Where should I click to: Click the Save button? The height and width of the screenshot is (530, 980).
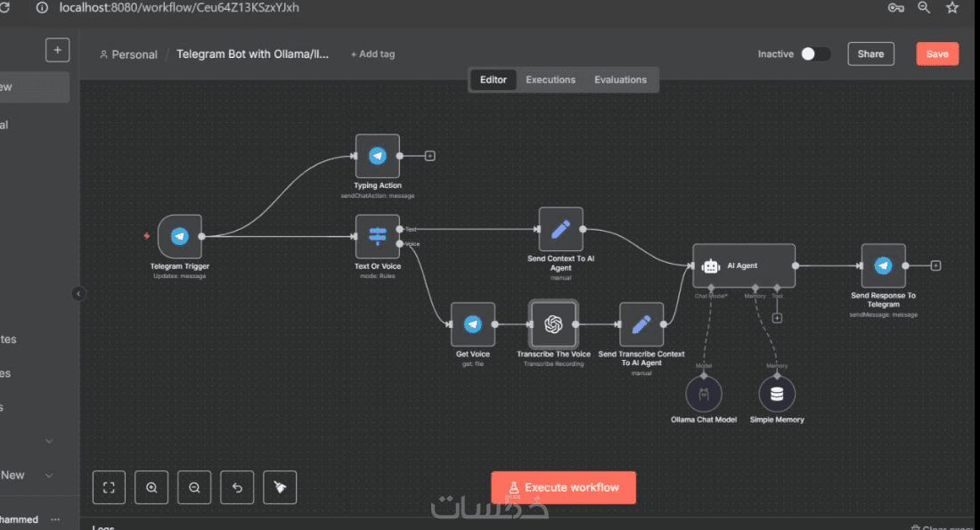(937, 53)
